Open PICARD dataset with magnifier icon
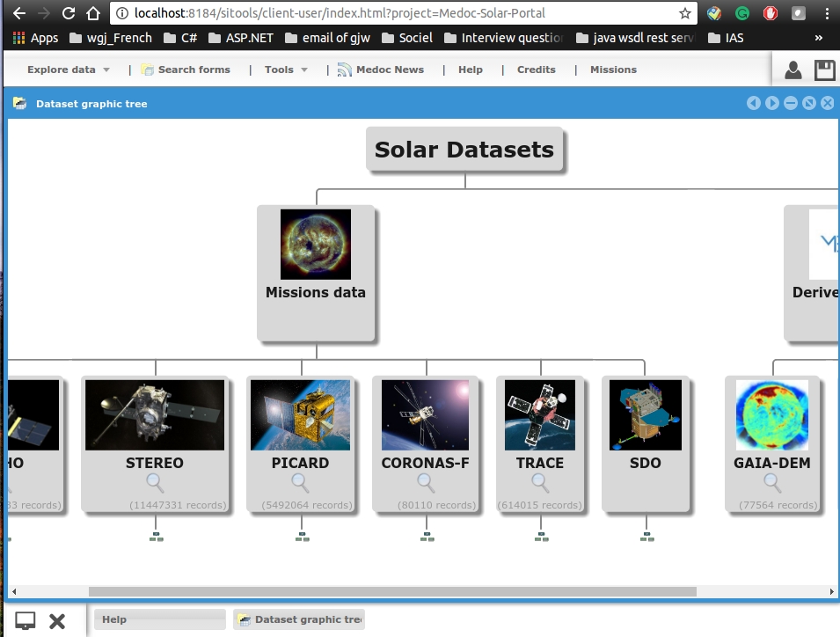The image size is (840, 637). (x=300, y=483)
